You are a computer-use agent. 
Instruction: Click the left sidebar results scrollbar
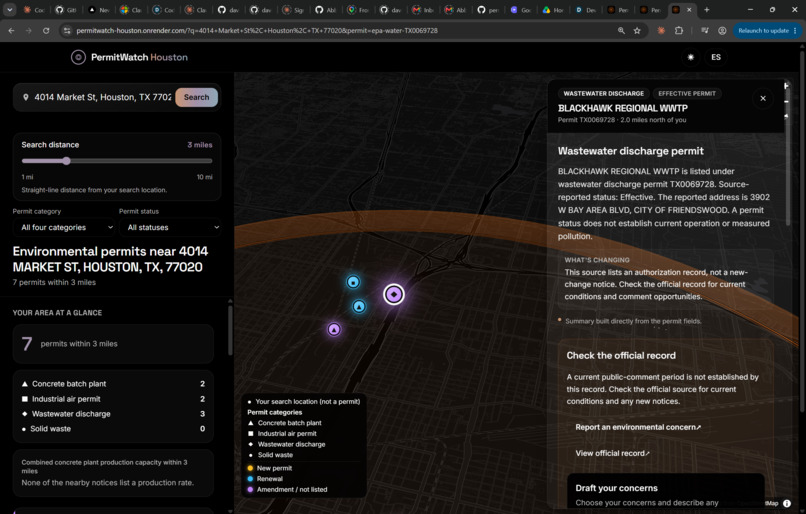point(230,331)
